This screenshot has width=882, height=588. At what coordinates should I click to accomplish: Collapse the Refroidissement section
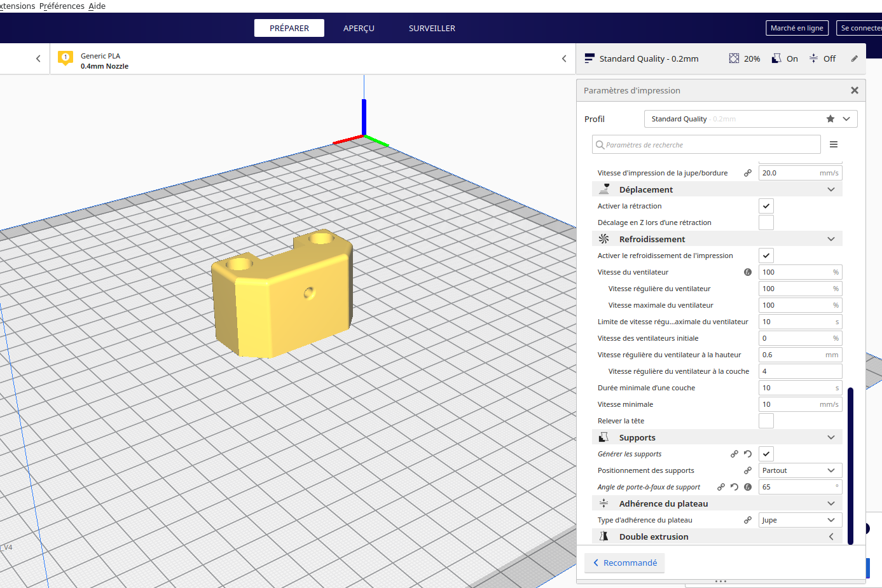[717, 239]
